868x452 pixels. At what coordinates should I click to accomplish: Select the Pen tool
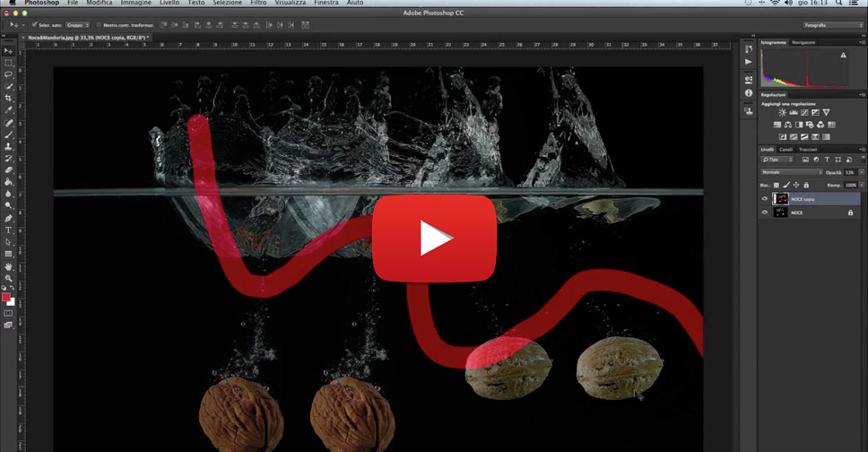point(8,219)
